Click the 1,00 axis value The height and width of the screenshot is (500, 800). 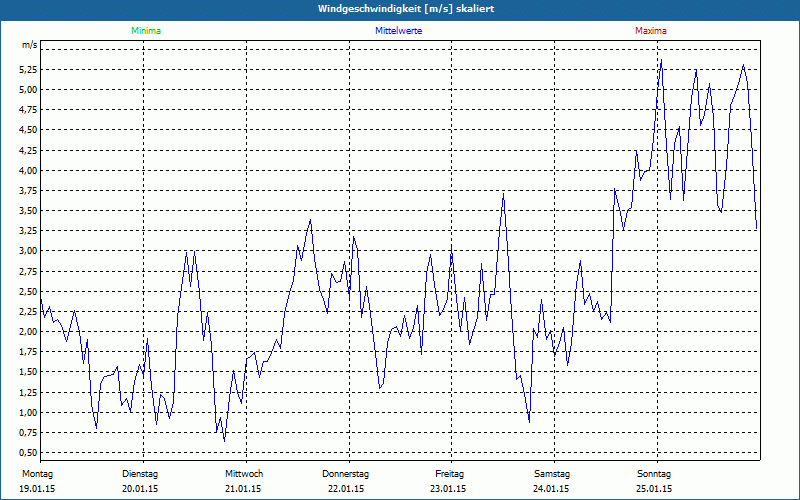pyautogui.click(x=29, y=412)
